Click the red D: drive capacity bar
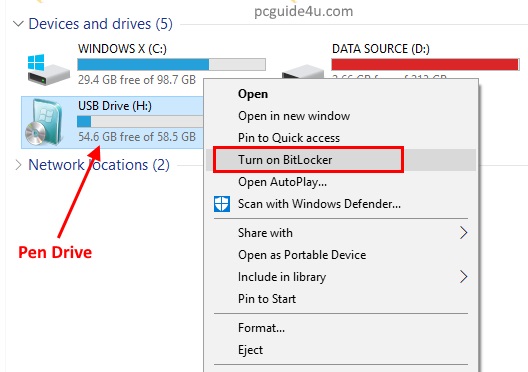 [425, 64]
